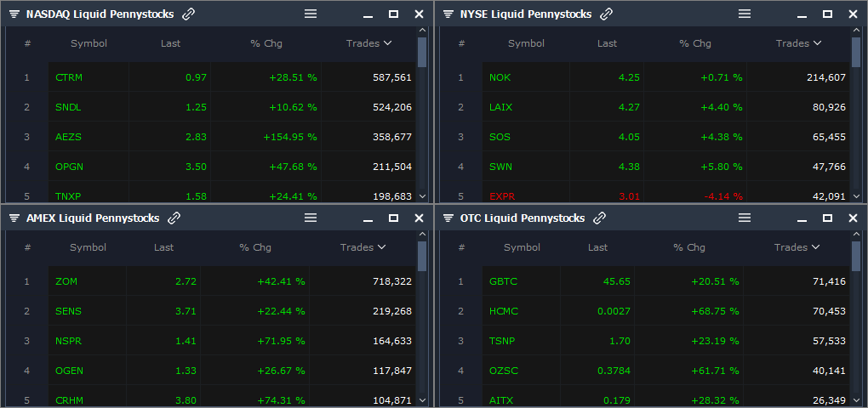The image size is (868, 408).
Task: Select HCMC symbol in OTC list
Action: (504, 311)
